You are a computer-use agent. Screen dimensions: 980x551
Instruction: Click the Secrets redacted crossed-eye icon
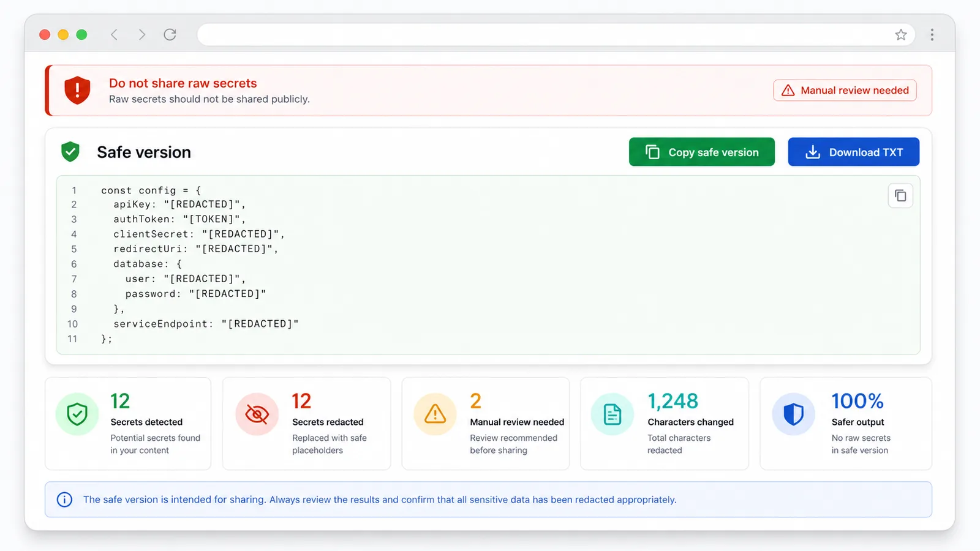(x=257, y=414)
